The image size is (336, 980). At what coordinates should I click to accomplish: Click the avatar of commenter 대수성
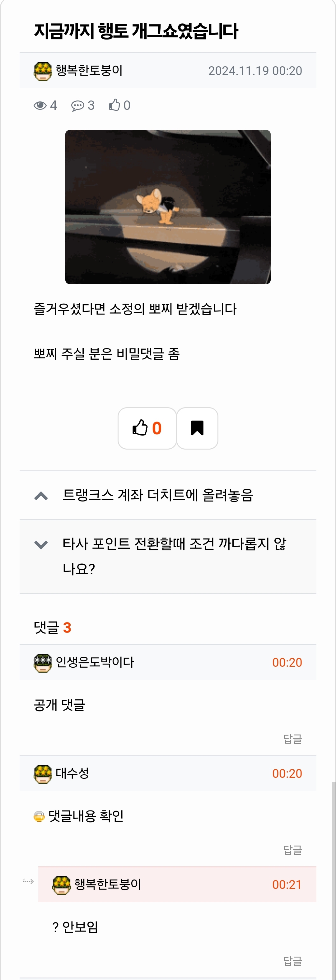point(43,774)
